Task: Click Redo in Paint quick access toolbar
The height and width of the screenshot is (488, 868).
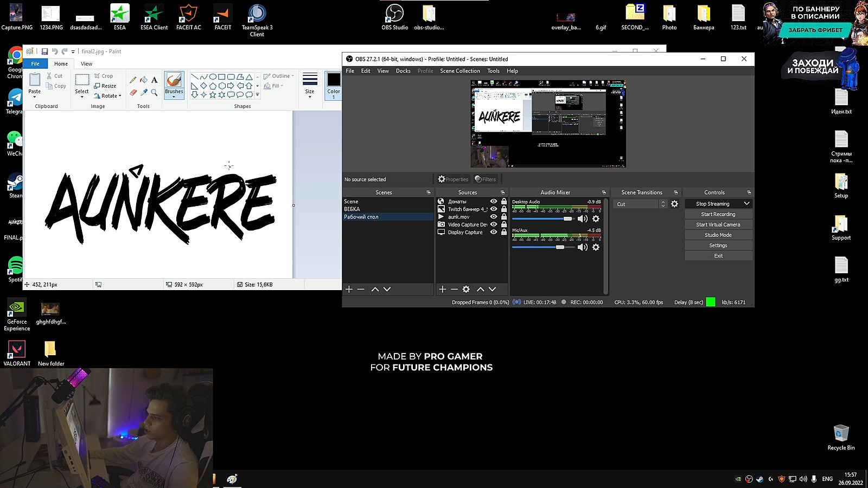Action: [x=64, y=52]
